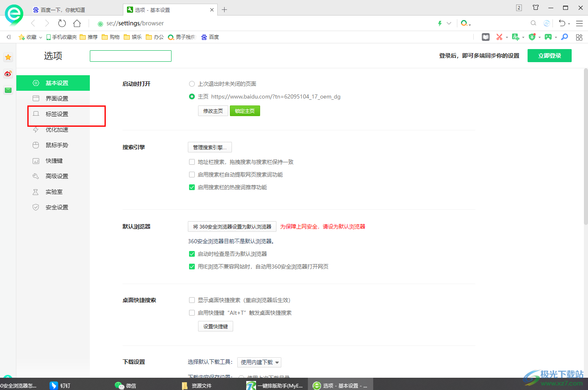588x390 pixels.
Task: Expand the translate tool dropdown arrow
Action: pos(523,38)
